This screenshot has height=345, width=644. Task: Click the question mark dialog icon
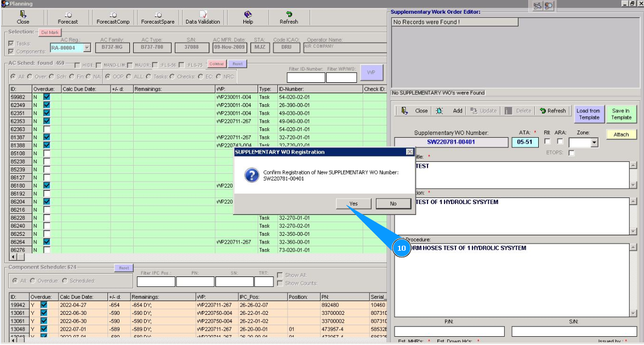(252, 175)
